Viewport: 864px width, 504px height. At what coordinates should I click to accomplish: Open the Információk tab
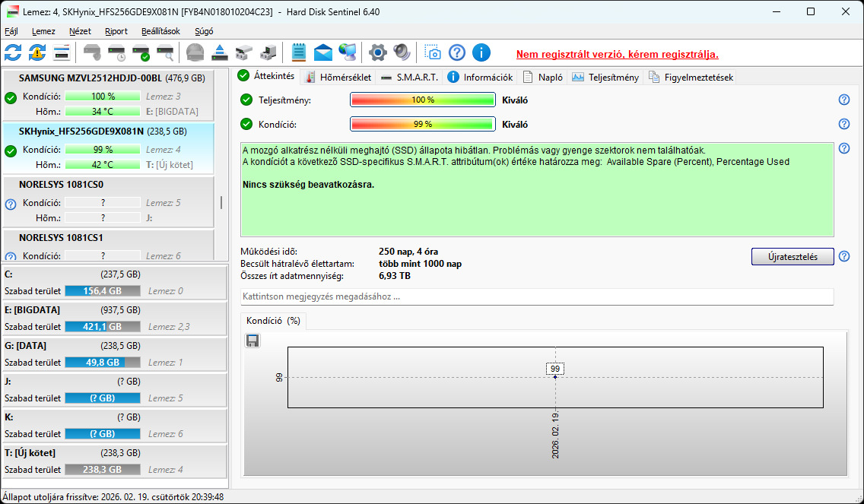point(481,77)
